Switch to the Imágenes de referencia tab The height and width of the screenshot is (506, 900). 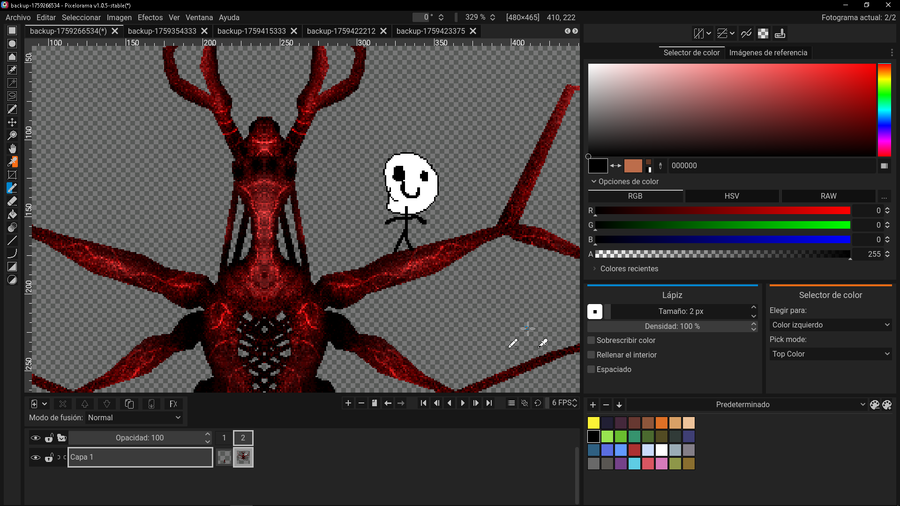tap(768, 52)
